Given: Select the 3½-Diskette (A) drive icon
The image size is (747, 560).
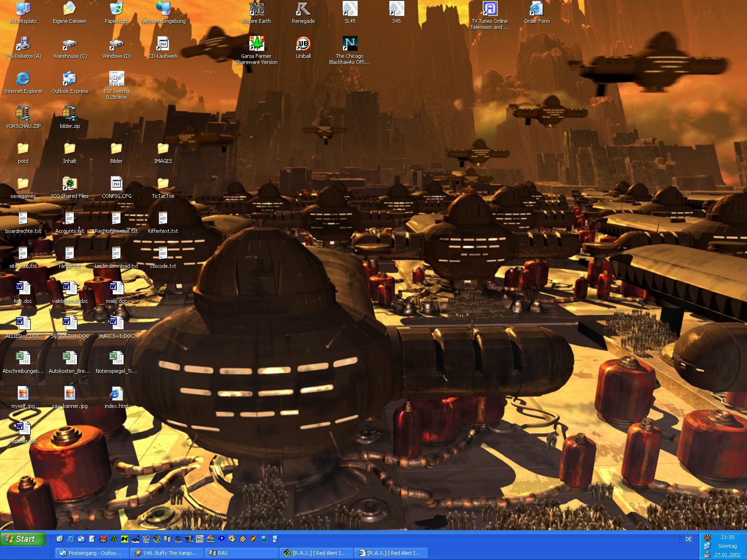Looking at the screenshot, I should click(x=23, y=48).
